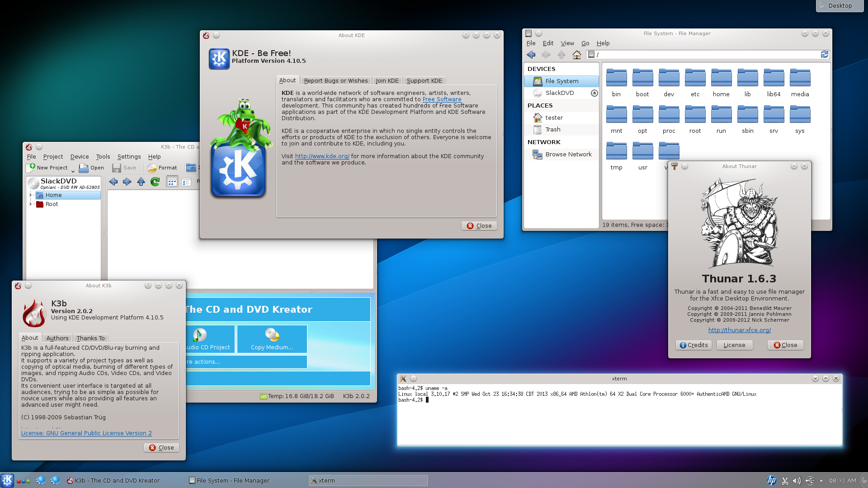The image size is (868, 488).
Task: Eject SlackDVD in Thunar sidebar
Action: coord(594,93)
